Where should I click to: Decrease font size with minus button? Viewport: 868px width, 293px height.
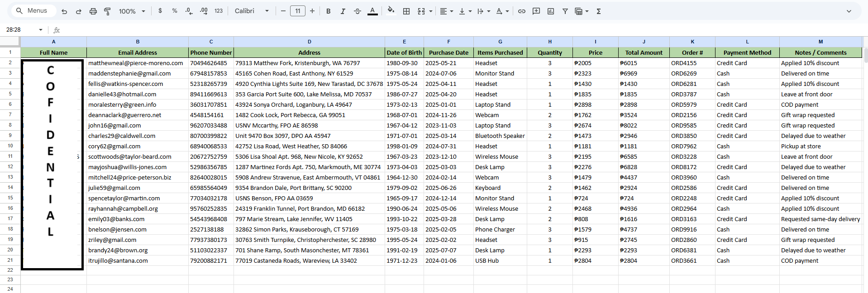click(x=283, y=11)
